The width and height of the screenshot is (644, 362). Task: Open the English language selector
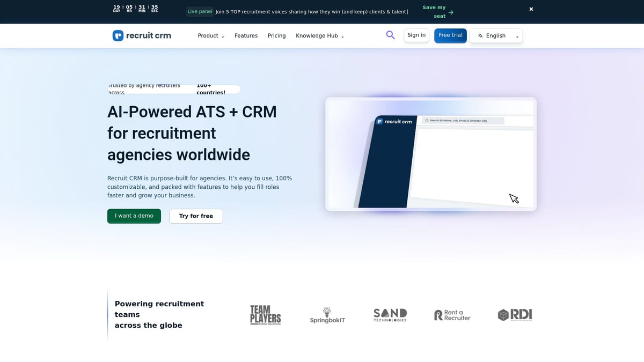point(496,35)
